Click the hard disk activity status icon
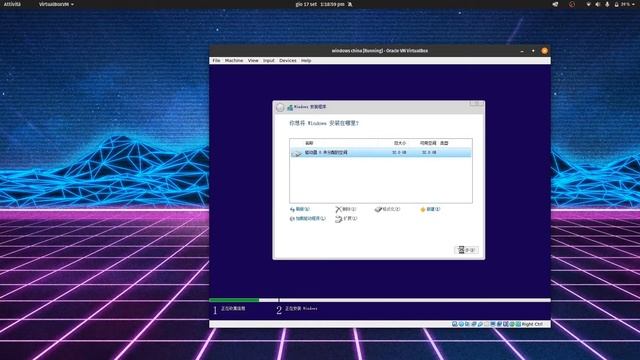The image size is (640, 360). (x=454, y=324)
